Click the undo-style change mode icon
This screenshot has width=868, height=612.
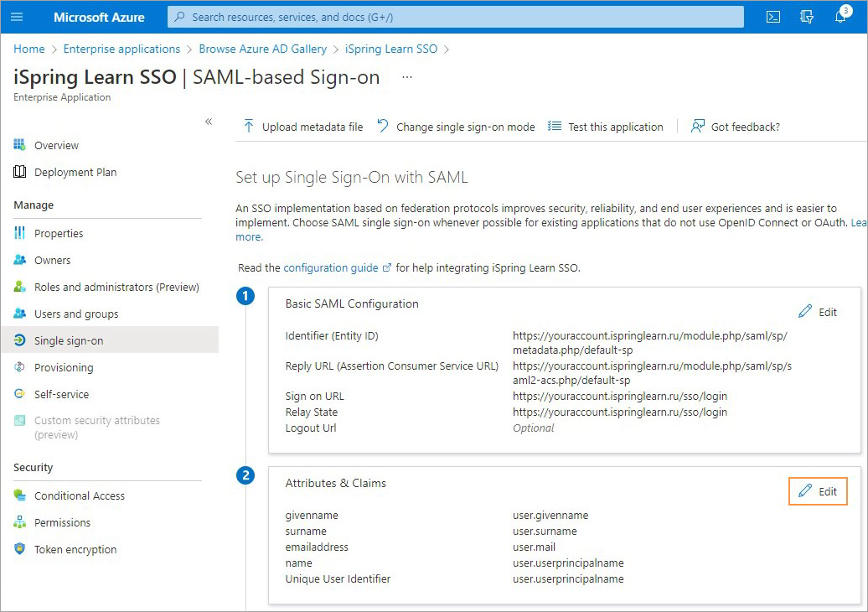pyautogui.click(x=383, y=126)
